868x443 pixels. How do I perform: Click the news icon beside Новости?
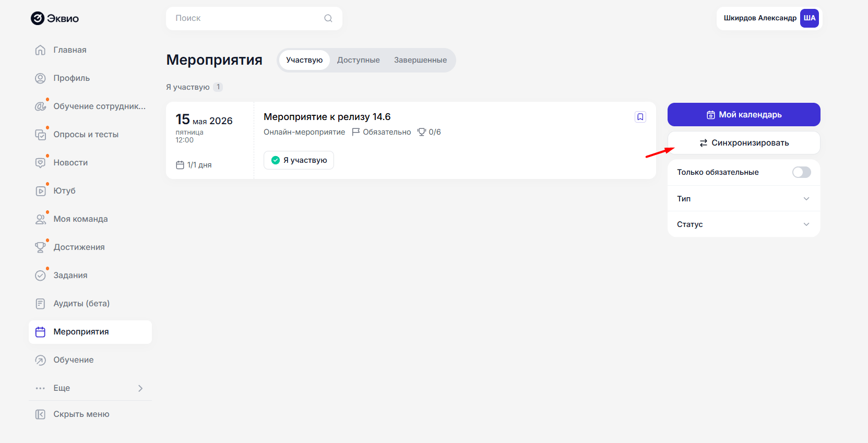click(40, 163)
